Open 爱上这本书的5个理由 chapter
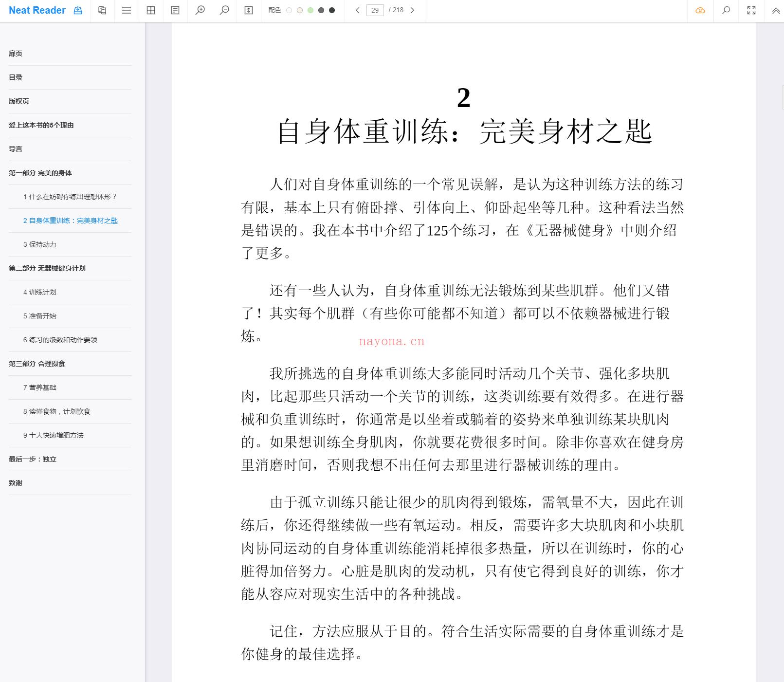 click(70, 125)
